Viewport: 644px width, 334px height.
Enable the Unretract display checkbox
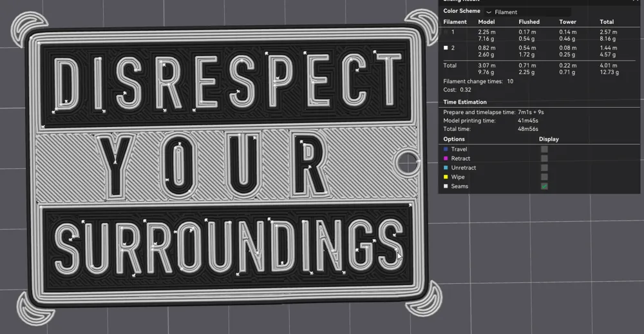click(x=544, y=168)
